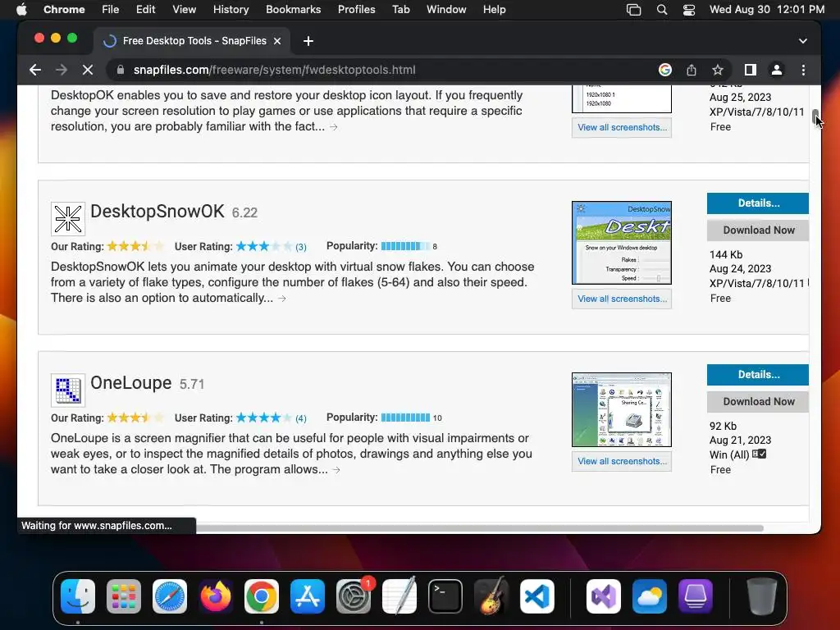Open the Chrome menu in menu bar
The width and height of the screenshot is (840, 630).
64,9
